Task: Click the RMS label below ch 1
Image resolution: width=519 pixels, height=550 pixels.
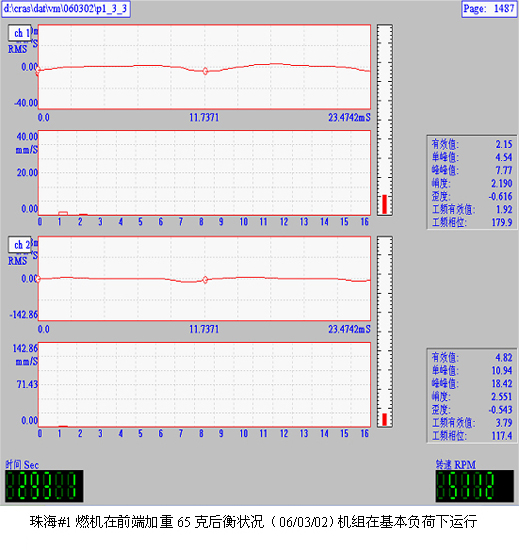Action: (x=18, y=49)
